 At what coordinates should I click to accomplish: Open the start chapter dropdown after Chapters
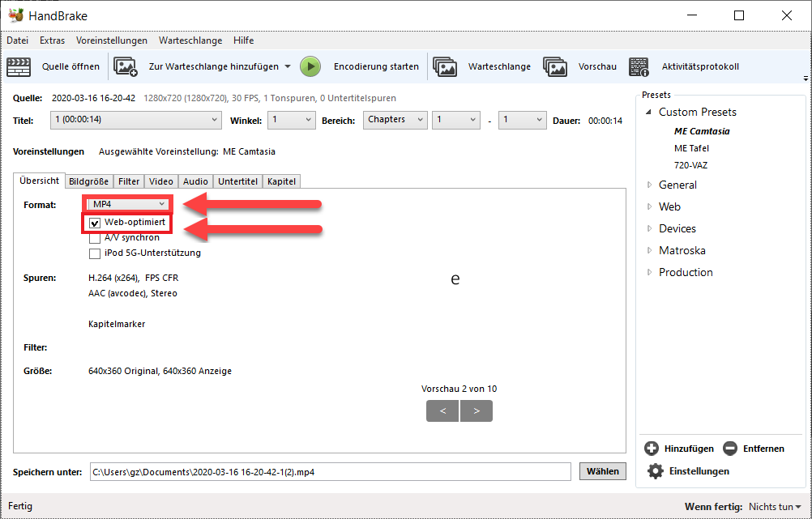coord(456,120)
